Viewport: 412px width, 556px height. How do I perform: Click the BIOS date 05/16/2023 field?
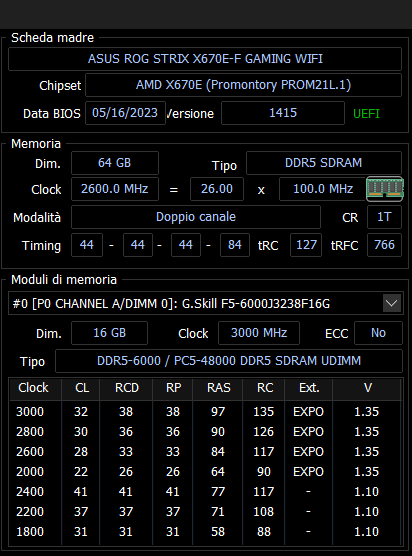pyautogui.click(x=125, y=113)
